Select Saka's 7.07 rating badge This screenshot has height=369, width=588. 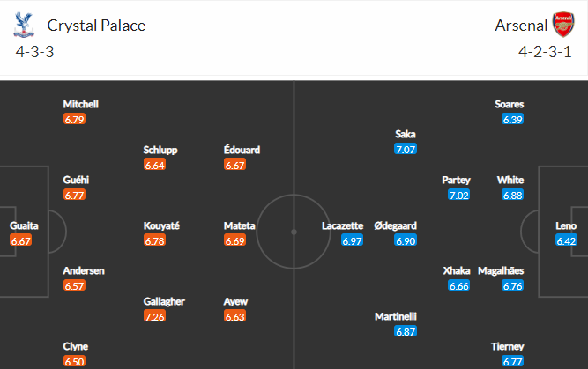click(x=406, y=150)
